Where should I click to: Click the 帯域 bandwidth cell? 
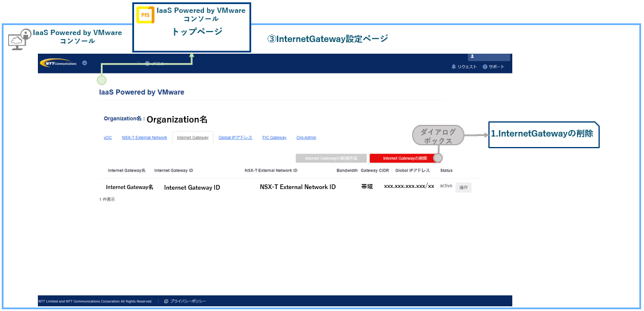point(367,186)
